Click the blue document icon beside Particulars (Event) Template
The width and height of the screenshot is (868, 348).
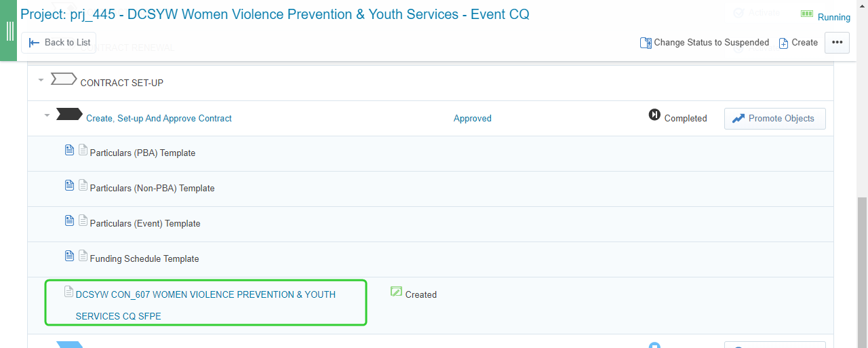pyautogui.click(x=69, y=220)
